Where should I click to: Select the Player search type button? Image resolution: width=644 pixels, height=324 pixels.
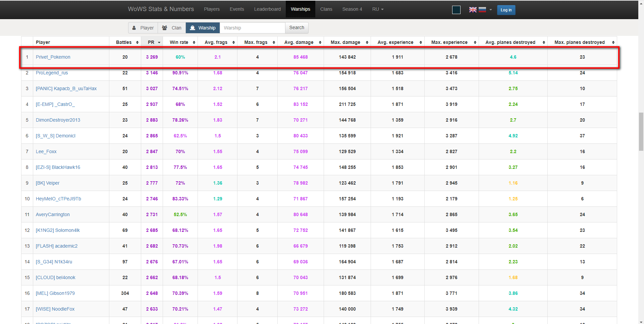coord(143,28)
